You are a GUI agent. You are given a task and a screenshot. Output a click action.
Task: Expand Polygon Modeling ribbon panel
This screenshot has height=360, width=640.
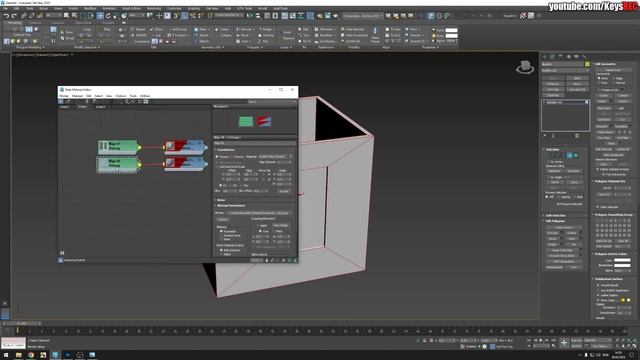point(30,47)
